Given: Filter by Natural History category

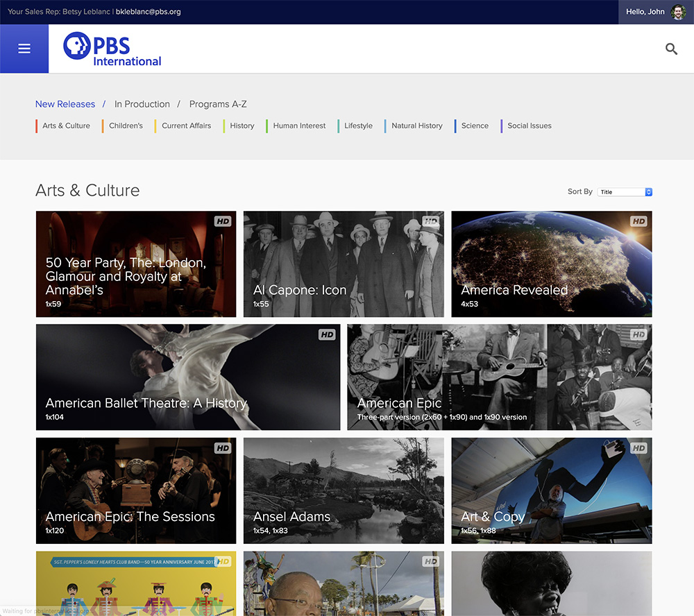Looking at the screenshot, I should [x=416, y=126].
